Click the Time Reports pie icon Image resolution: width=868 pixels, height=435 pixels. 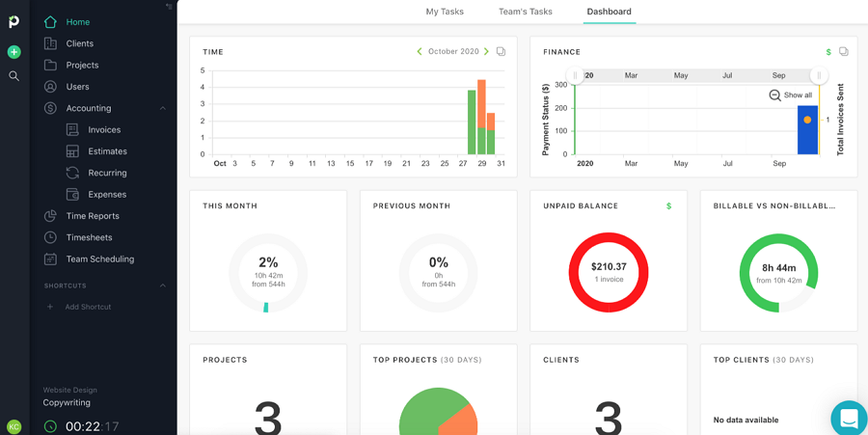pyautogui.click(x=50, y=216)
